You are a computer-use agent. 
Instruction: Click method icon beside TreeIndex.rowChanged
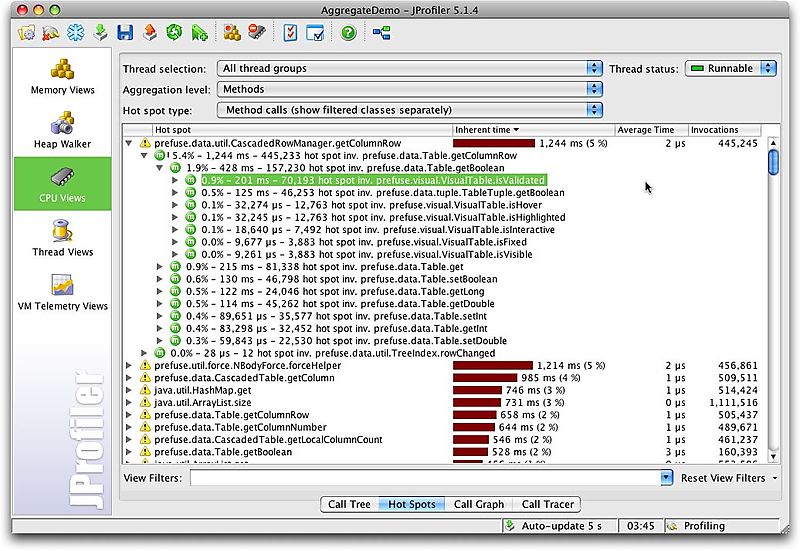point(160,353)
